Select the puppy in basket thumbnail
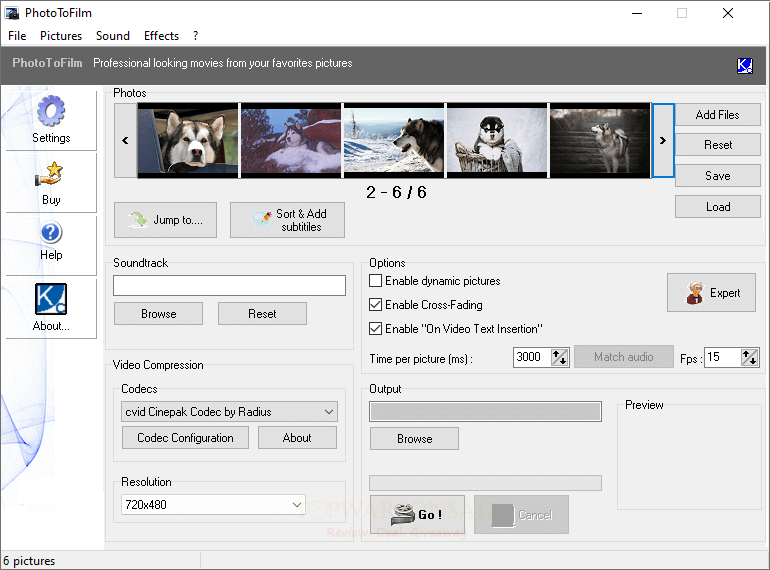This screenshot has width=770, height=570. coord(496,140)
